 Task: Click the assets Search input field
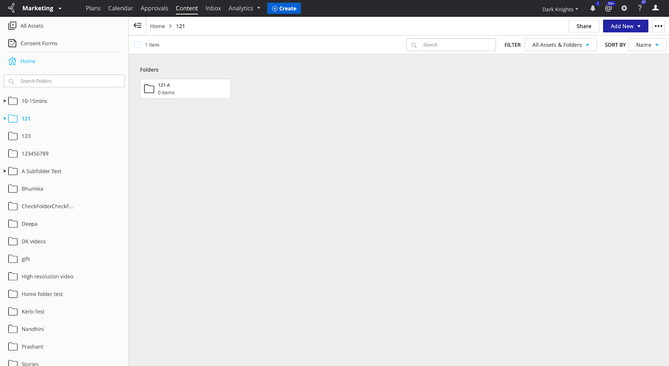tap(451, 45)
